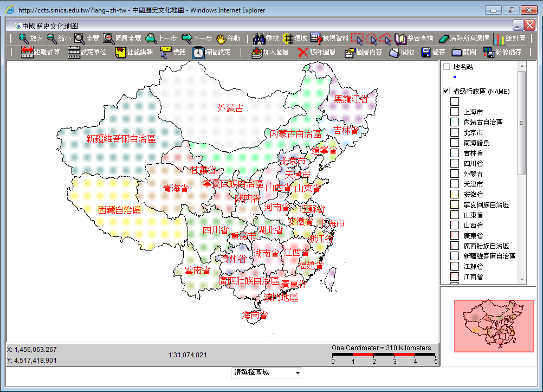Open the 請選擇區域 dropdown

[268, 372]
